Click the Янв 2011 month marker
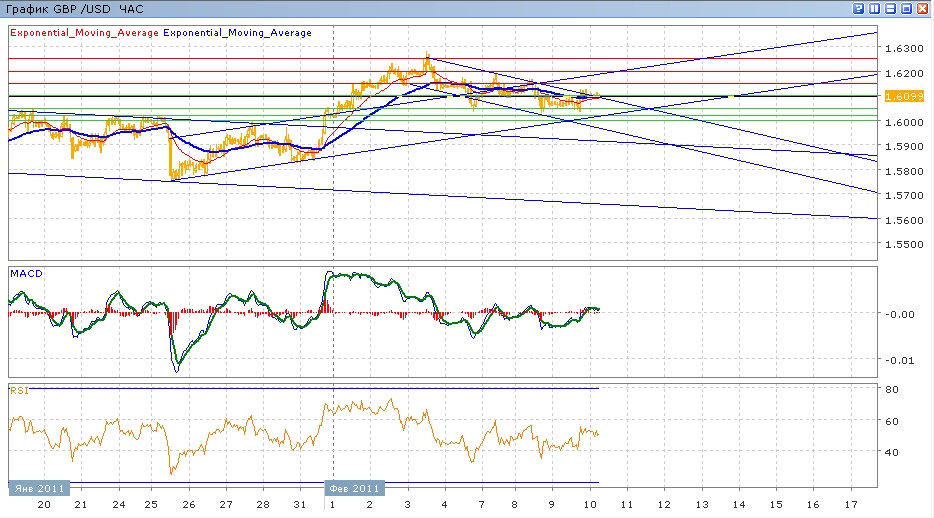 [40, 489]
